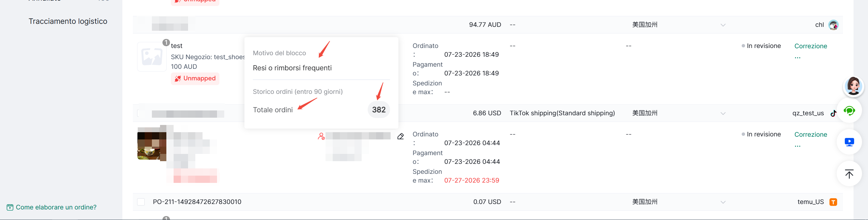Expand warehouse dropdown on TikTok shipping order

(x=723, y=113)
